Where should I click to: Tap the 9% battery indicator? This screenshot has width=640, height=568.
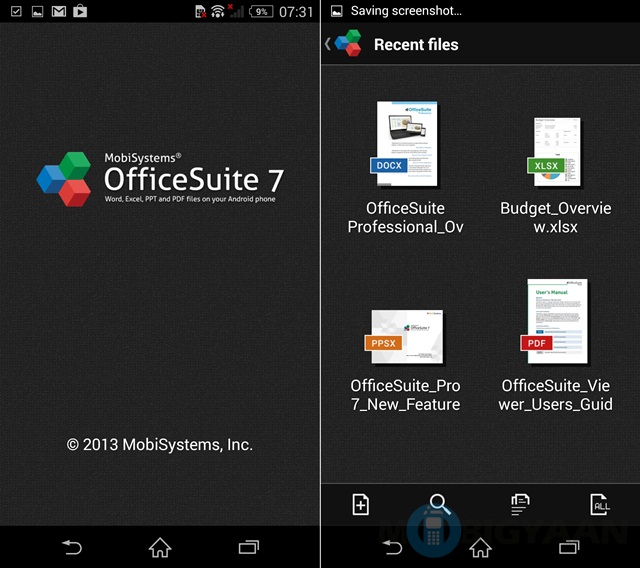coord(261,11)
